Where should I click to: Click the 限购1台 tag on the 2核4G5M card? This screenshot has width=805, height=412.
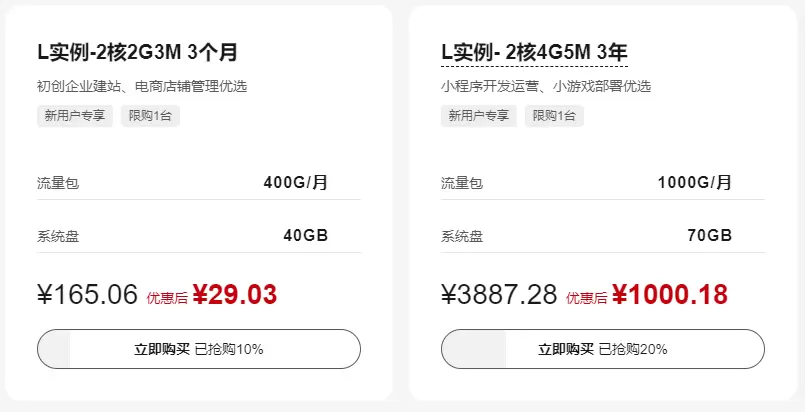pos(554,116)
